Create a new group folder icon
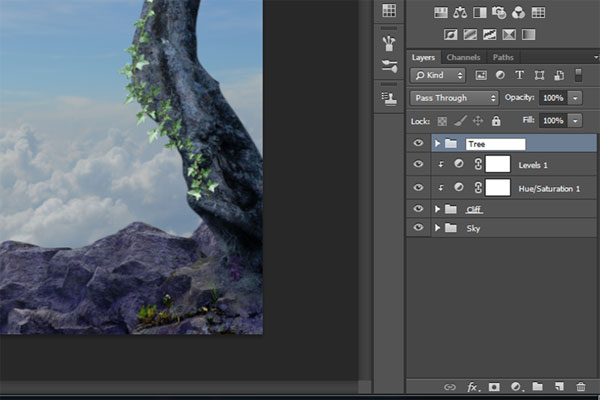 (x=537, y=386)
